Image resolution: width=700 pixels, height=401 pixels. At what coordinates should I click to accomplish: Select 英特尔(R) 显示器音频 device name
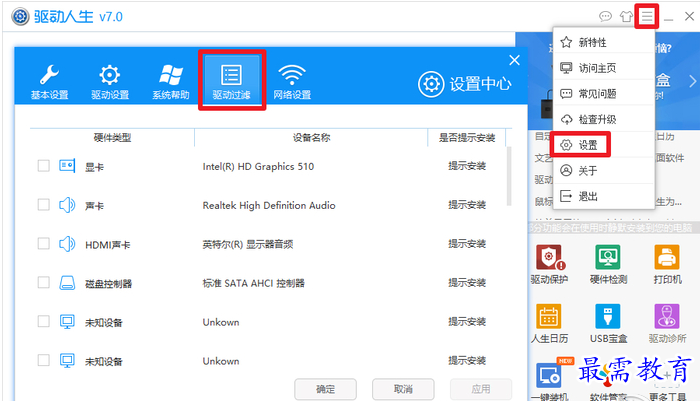coord(248,244)
